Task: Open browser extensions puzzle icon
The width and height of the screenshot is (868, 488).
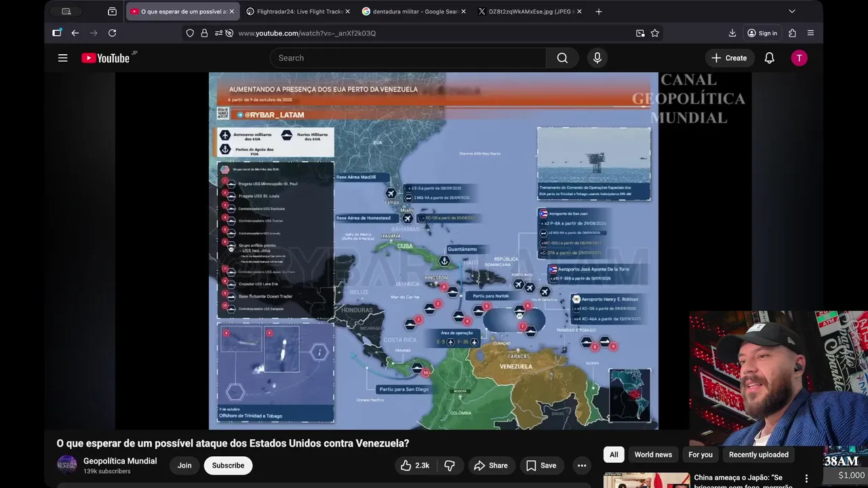Action: click(x=792, y=33)
